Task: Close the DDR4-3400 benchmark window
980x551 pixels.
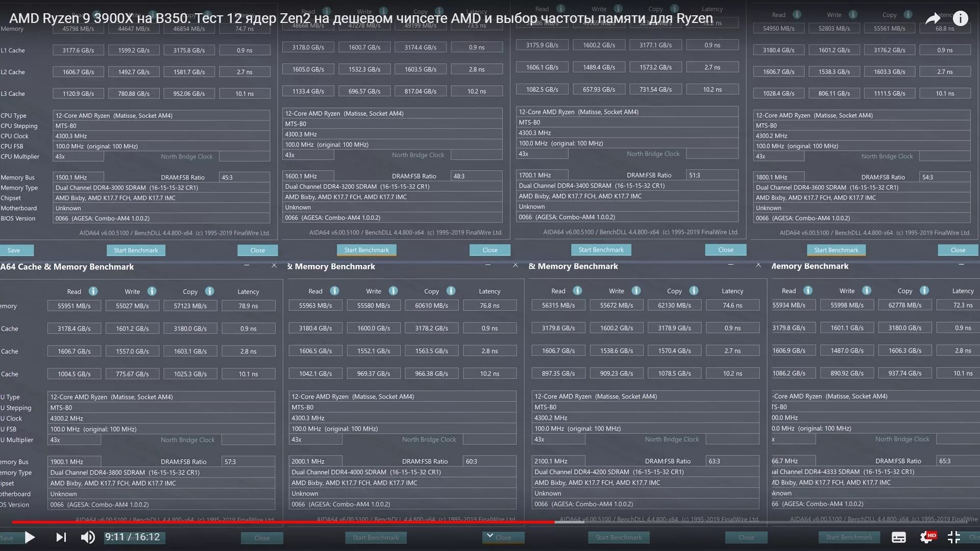Action: tap(725, 249)
